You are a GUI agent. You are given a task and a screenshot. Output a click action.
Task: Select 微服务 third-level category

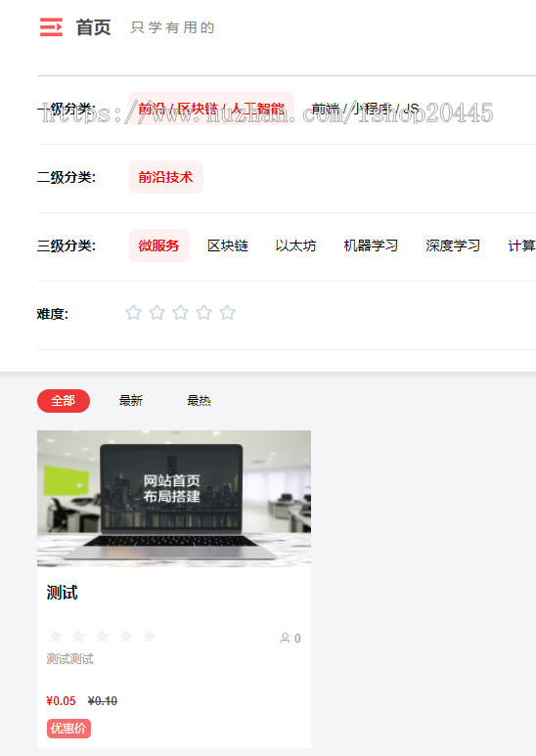(159, 245)
